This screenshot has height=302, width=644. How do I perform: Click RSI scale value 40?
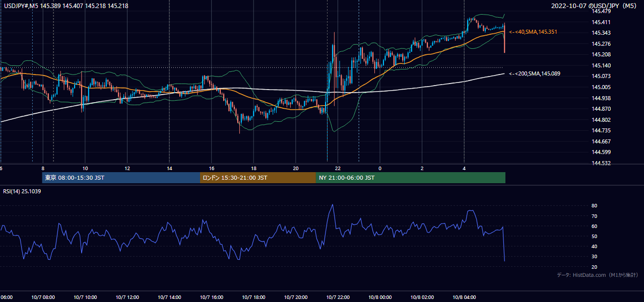point(594,246)
